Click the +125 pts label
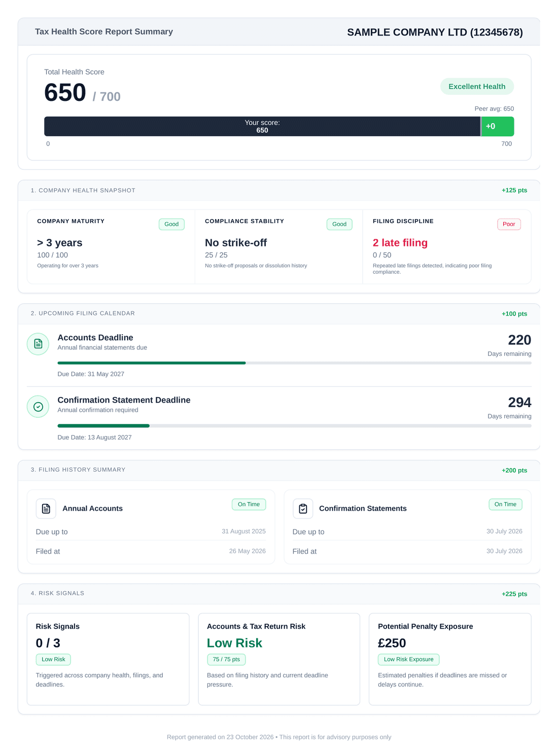The height and width of the screenshot is (756, 558). 514,190
